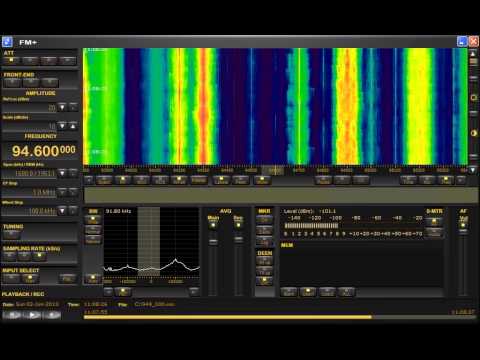
Task: Click the up arrow at waterfall top-right
Action: pyautogui.click(x=473, y=54)
